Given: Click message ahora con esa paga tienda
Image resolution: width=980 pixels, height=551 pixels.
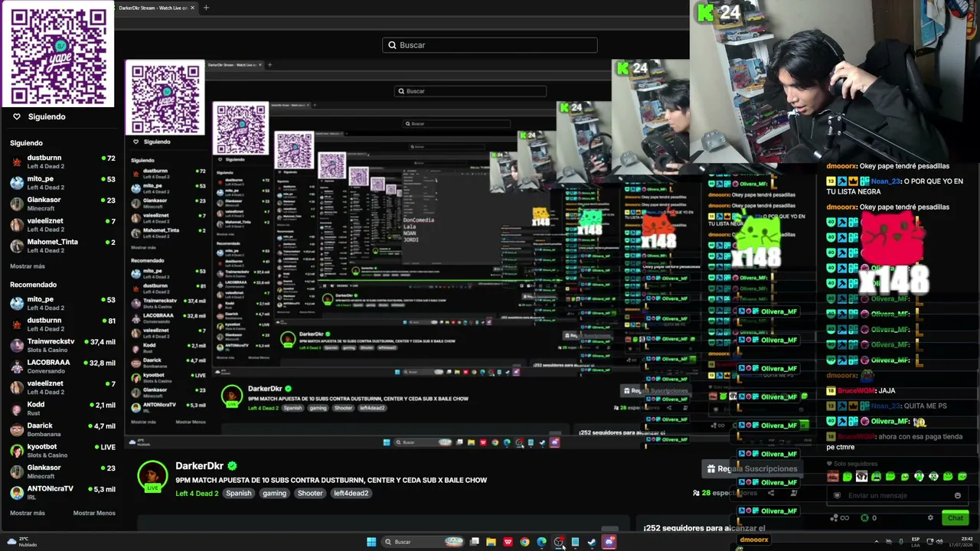Looking at the screenshot, I should 895,442.
